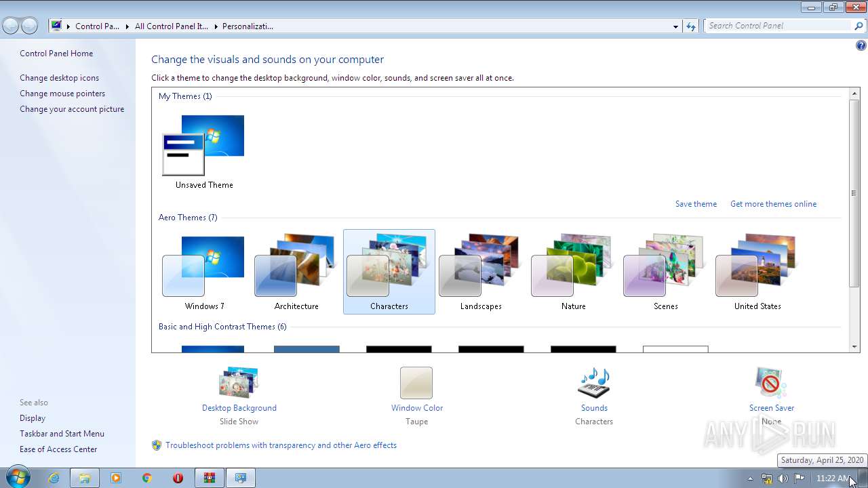Open Change desktop icons
Image resolution: width=868 pixels, height=488 pixels.
(x=59, y=78)
